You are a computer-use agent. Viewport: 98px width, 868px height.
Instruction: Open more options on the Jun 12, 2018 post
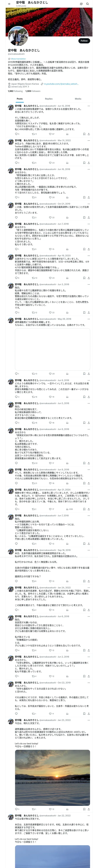point(89,106)
